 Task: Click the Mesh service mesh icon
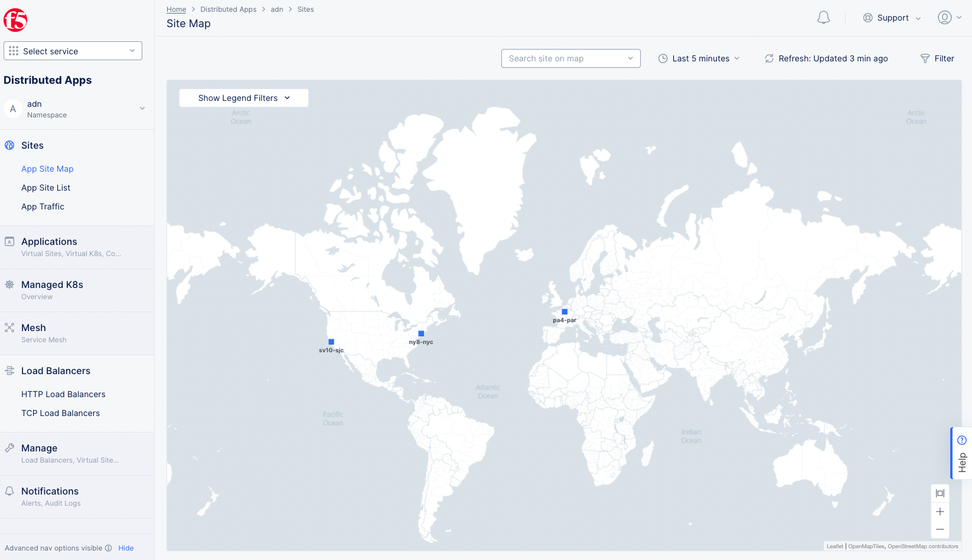pyautogui.click(x=9, y=328)
